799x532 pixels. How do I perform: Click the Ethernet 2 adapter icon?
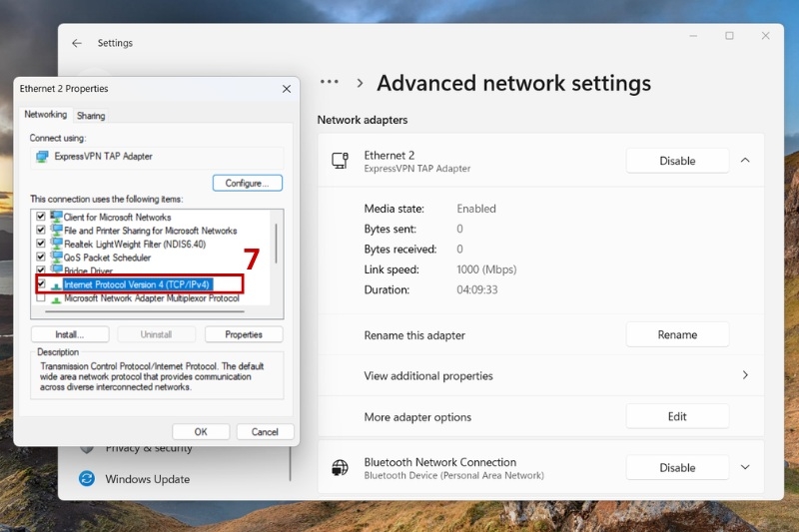(340, 161)
